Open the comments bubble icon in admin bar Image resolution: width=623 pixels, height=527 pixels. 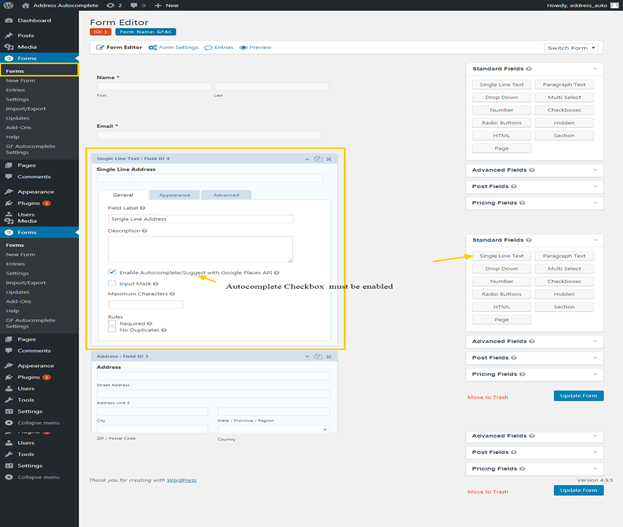pyautogui.click(x=133, y=5)
